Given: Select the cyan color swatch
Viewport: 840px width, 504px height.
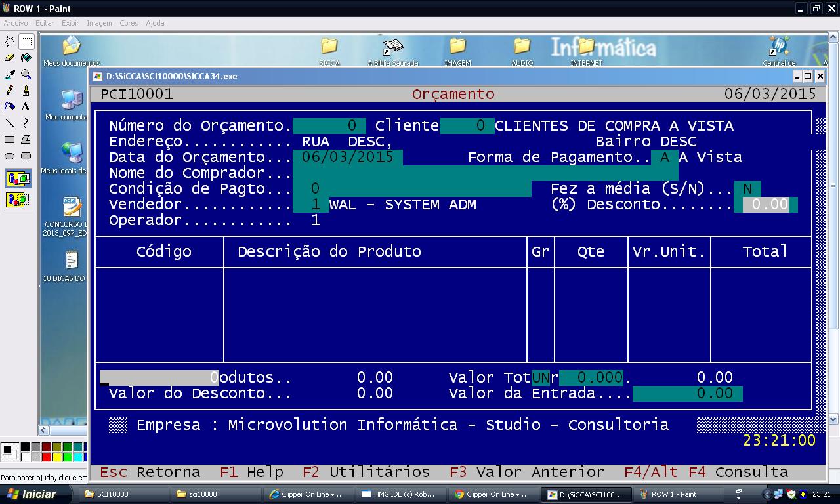Looking at the screenshot, I should [x=77, y=457].
